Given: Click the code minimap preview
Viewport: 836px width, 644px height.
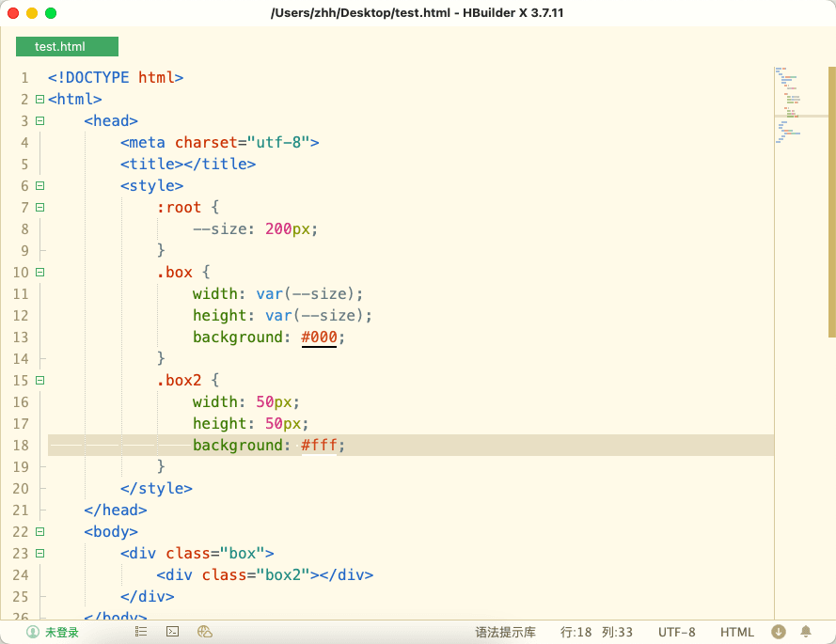Looking at the screenshot, I should pos(795,105).
